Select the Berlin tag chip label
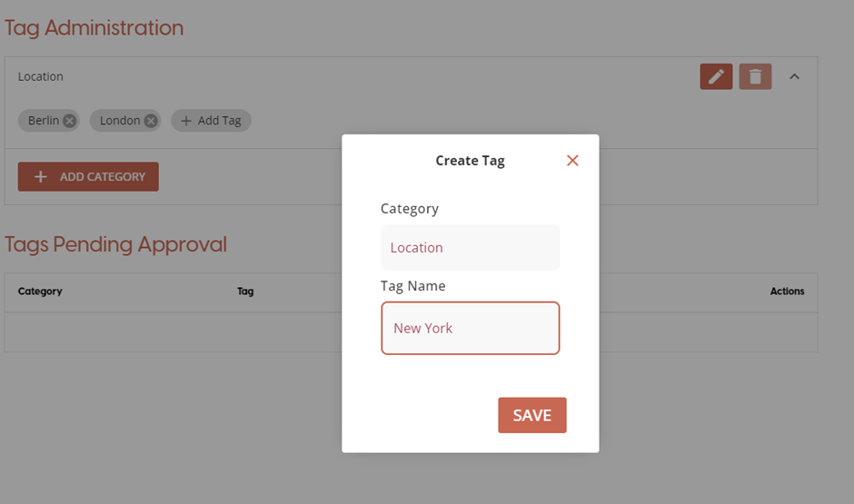Screen dimensions: 854x504 click(43, 121)
